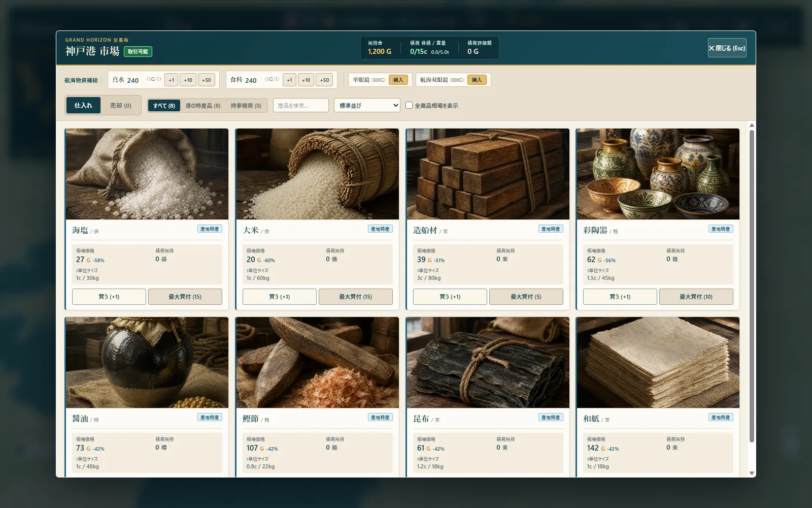Image resolution: width=812 pixels, height=508 pixels.
Task: Buy one 彩陶器 with 買う (+1)
Action: 620,297
